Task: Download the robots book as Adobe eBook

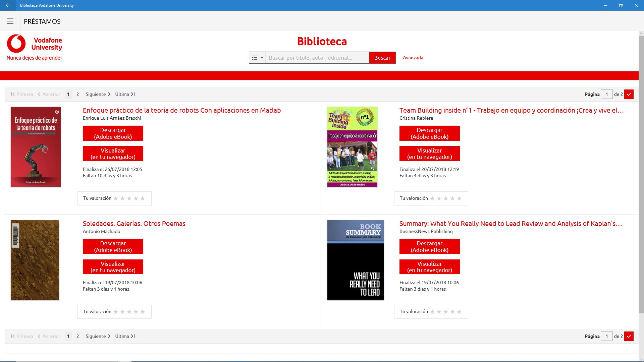Action: click(x=113, y=133)
